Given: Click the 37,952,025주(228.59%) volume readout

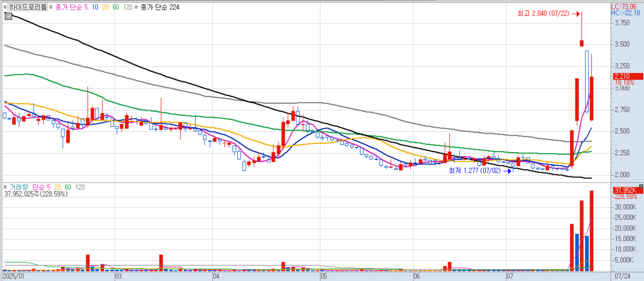Looking at the screenshot, I should click(36, 194).
